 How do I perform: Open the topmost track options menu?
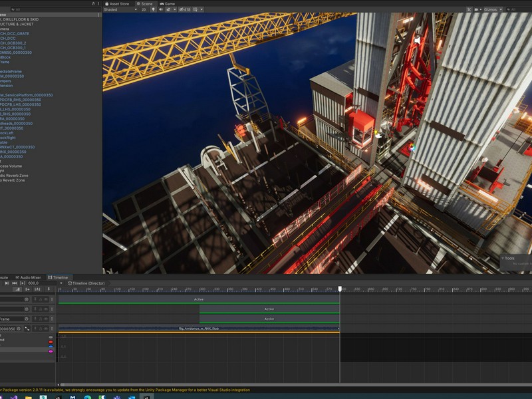pos(52,299)
